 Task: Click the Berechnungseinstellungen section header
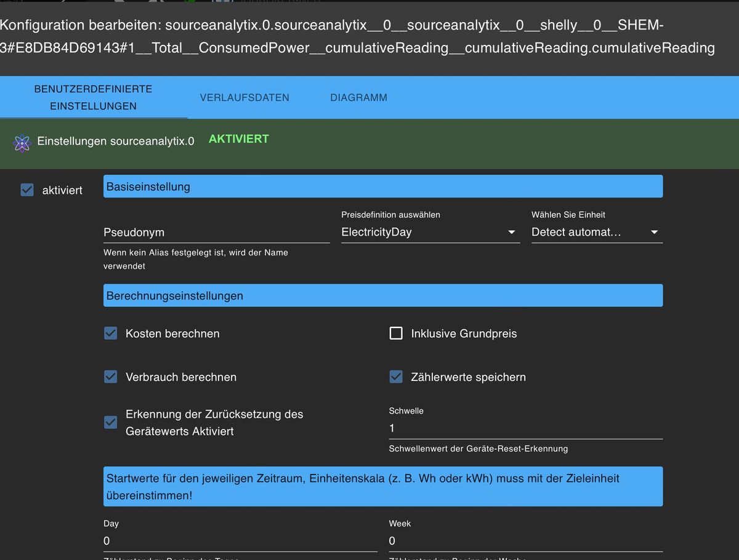[383, 295]
